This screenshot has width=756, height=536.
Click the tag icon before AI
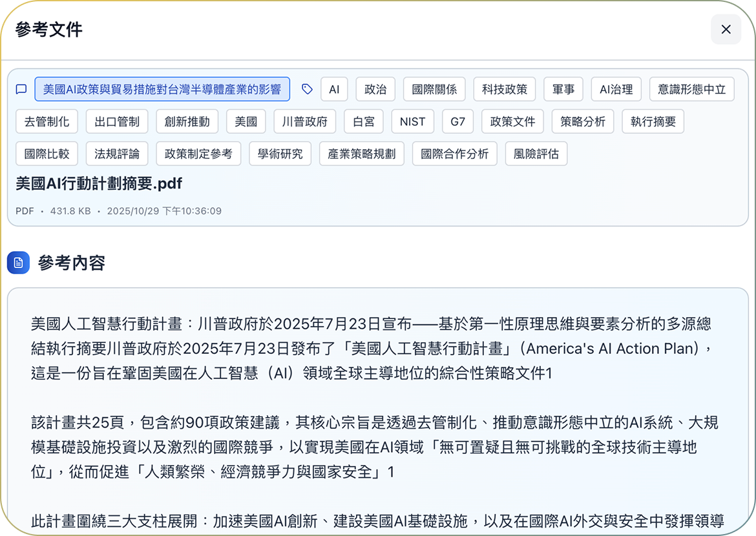click(308, 89)
